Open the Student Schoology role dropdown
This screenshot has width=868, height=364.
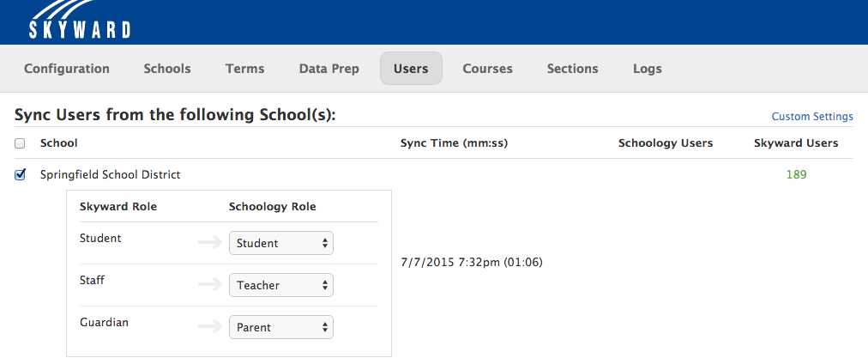280,243
